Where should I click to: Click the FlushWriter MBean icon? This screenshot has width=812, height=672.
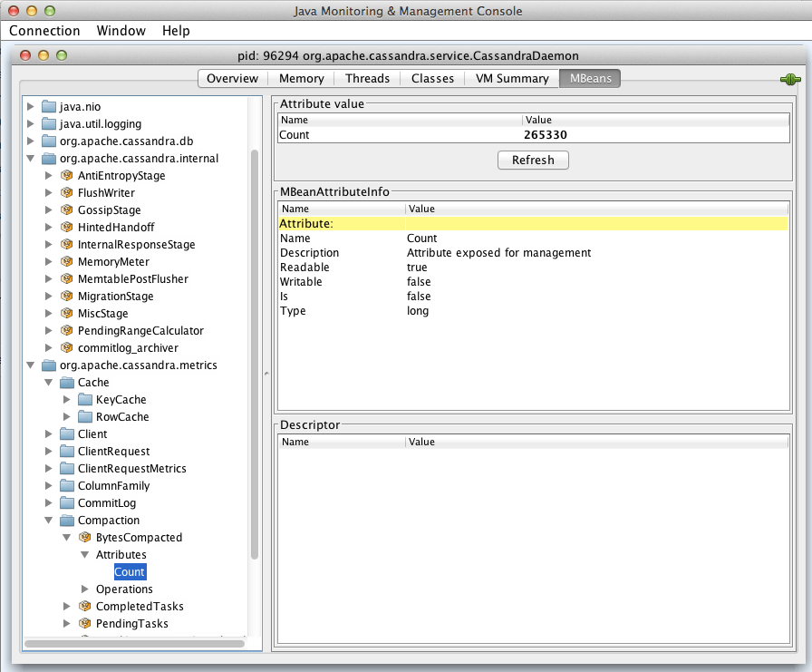[x=66, y=192]
